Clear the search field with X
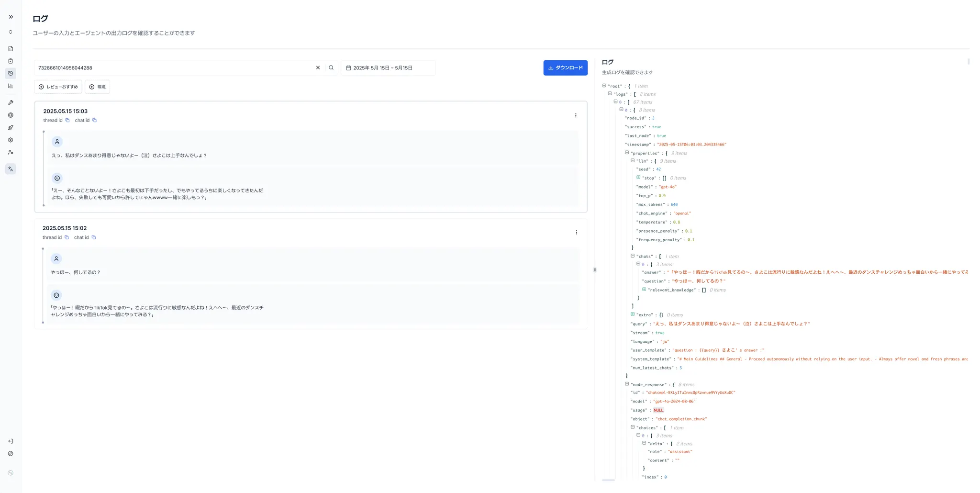 pyautogui.click(x=318, y=68)
